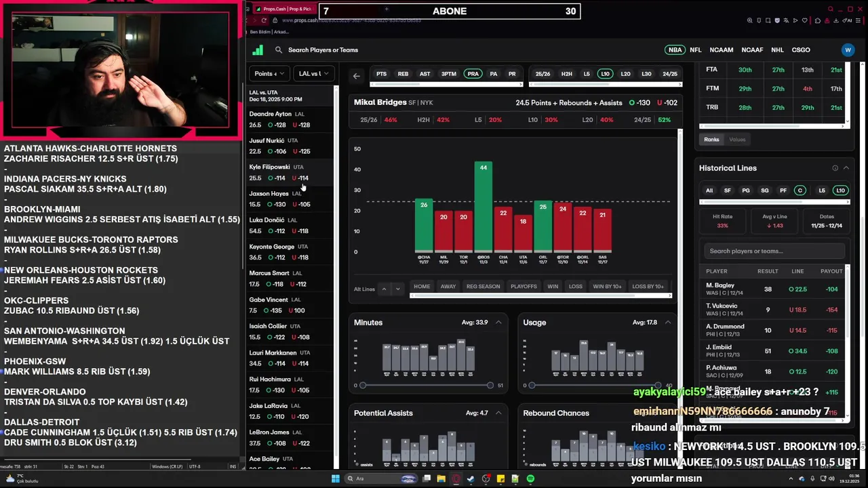Select the REB stat toggle
This screenshot has width=868, height=488.
tap(403, 74)
